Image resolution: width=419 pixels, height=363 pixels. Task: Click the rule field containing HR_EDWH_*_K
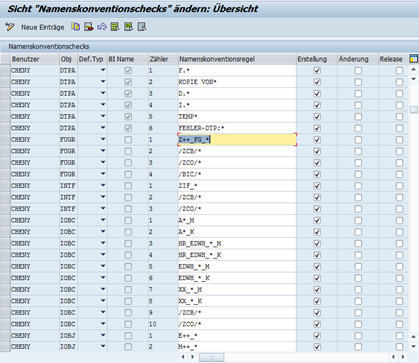click(237, 255)
